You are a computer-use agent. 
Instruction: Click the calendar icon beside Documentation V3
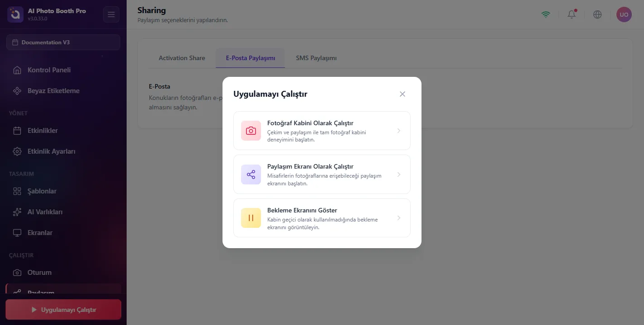point(15,42)
